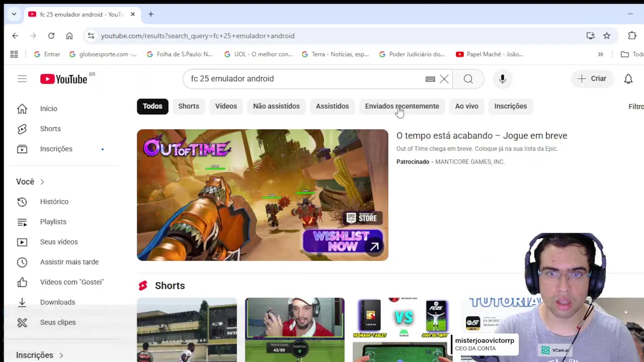Open the YouTube hamburger guide menu
Image resolution: width=644 pixels, height=362 pixels.
click(22, 79)
